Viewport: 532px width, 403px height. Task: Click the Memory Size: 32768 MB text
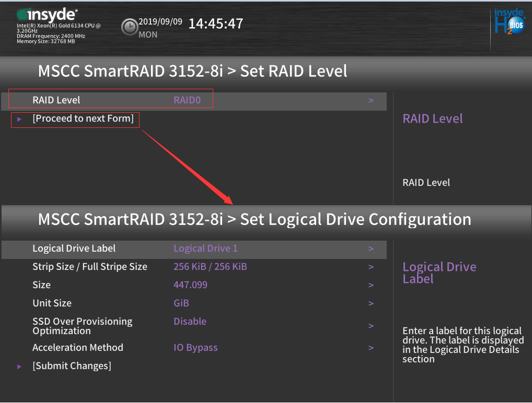coord(46,41)
